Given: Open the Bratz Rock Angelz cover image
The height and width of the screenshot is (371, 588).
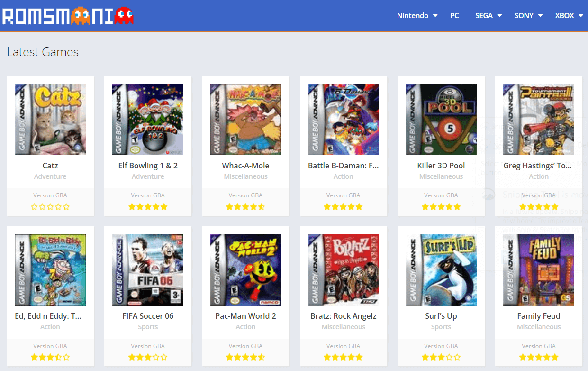Looking at the screenshot, I should point(344,270).
